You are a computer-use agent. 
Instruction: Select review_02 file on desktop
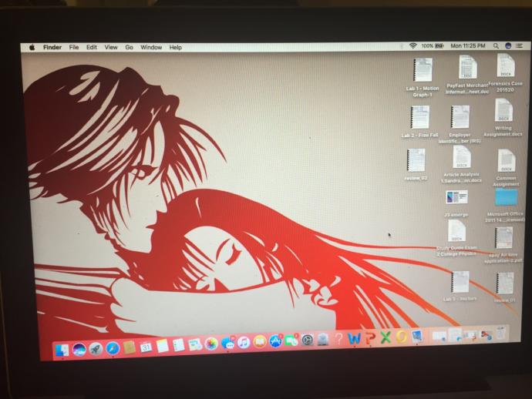(x=416, y=164)
